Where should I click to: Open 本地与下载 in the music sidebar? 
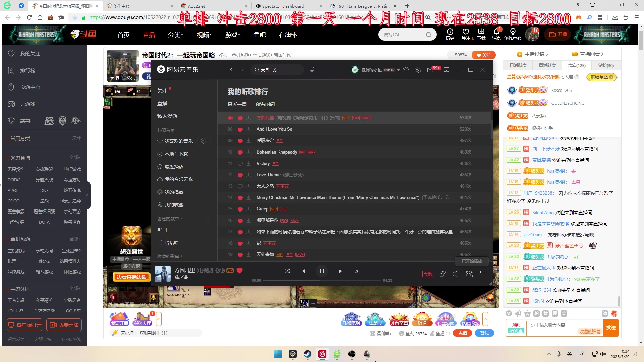point(173,154)
